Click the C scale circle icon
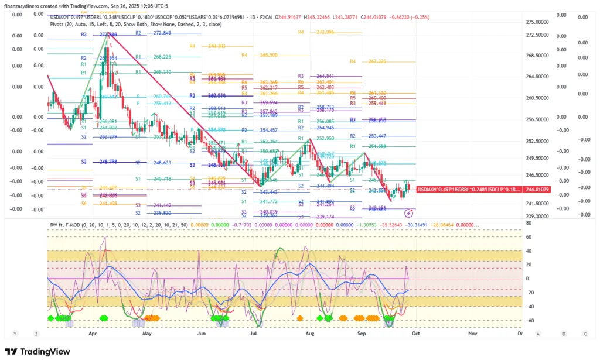Screen dimensions: 600x364 [x=585, y=334]
